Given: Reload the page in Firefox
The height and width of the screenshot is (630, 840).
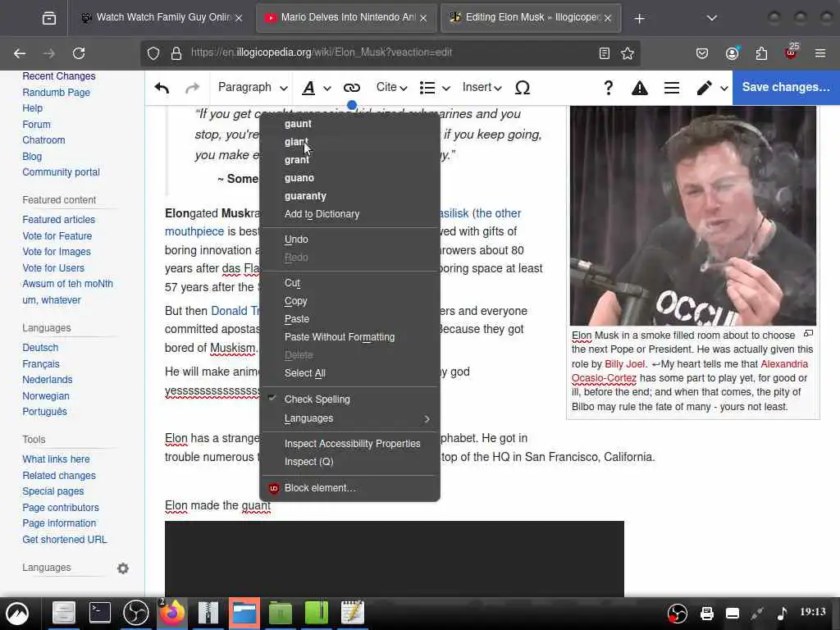Looking at the screenshot, I should click(x=79, y=53).
